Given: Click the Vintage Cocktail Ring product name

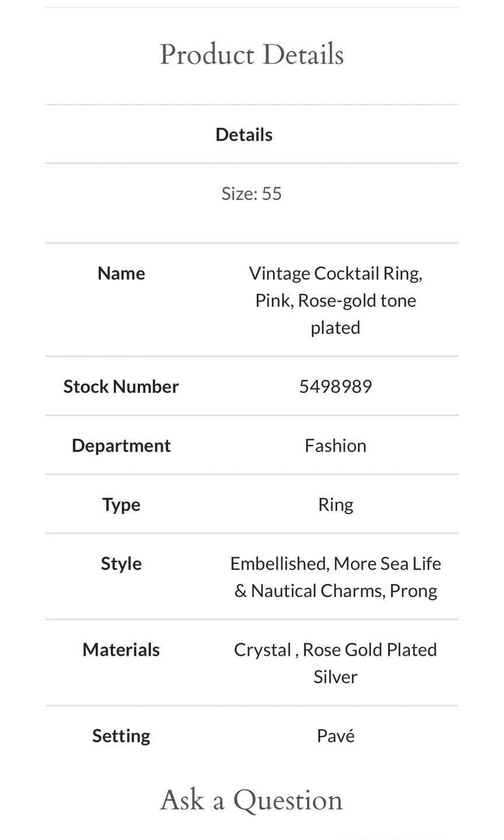Looking at the screenshot, I should pyautogui.click(x=335, y=273).
